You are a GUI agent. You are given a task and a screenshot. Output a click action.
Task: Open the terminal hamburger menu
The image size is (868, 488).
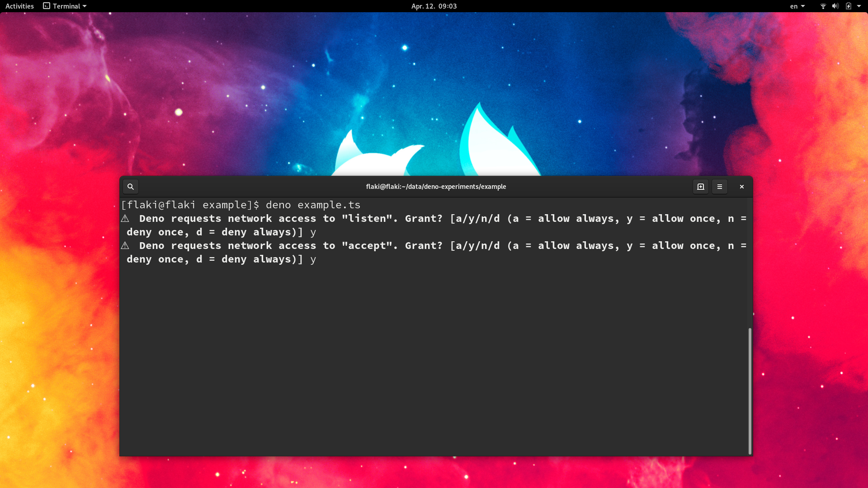click(720, 187)
